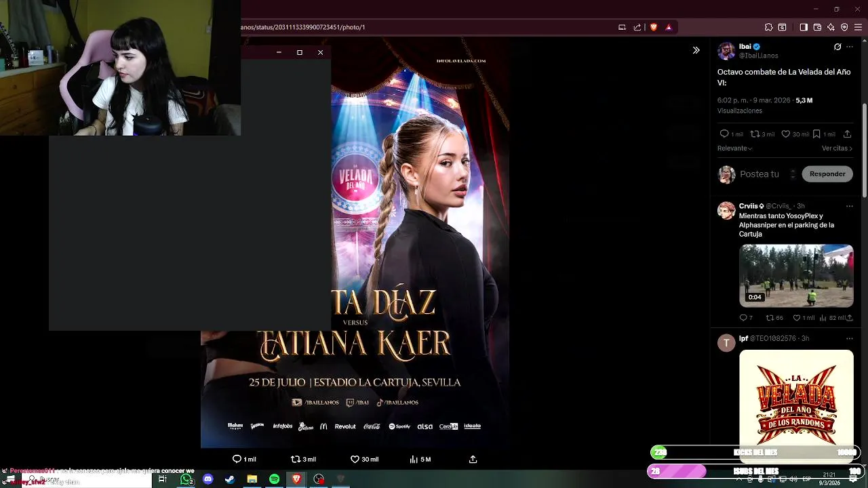868x488 pixels.
Task: Open the Ibai profile name link
Action: coord(745,47)
